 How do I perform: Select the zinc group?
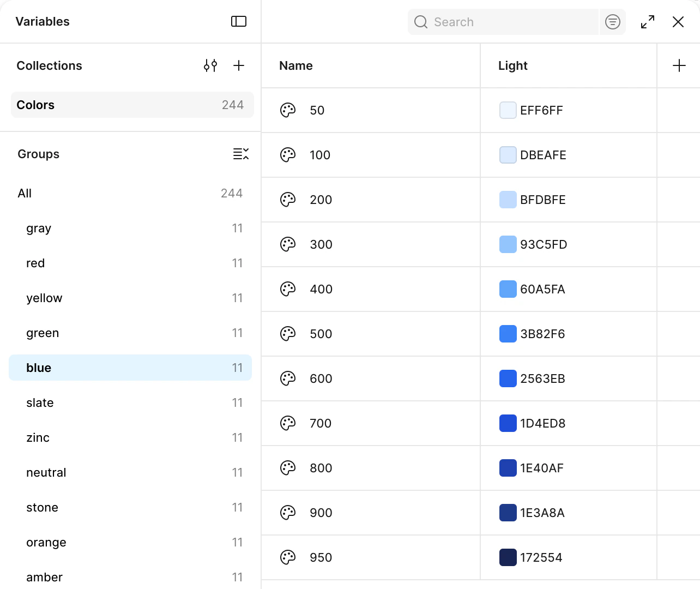(130, 437)
